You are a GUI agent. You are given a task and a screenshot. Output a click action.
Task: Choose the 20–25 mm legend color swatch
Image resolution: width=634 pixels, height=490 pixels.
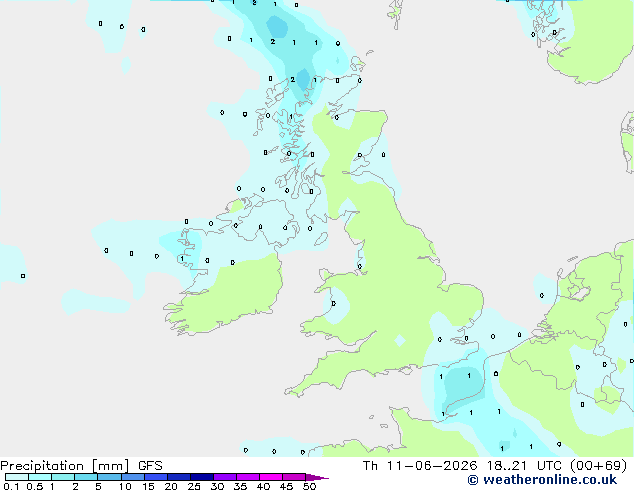[178, 477]
